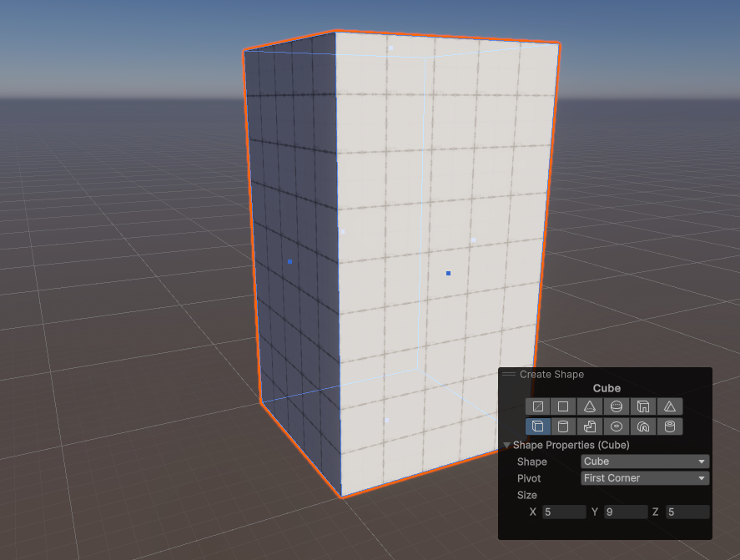Click the Size Y input field
This screenshot has height=560, width=740.
point(626,512)
